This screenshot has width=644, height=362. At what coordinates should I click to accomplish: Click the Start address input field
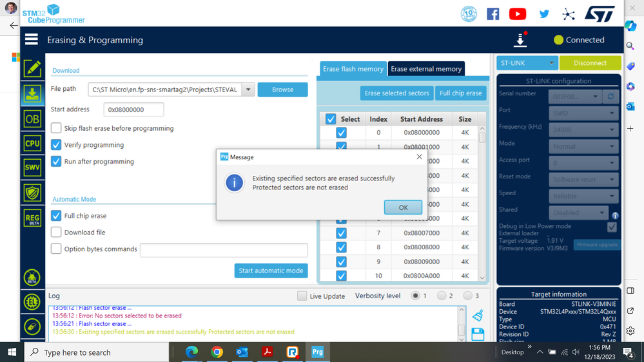click(x=133, y=110)
